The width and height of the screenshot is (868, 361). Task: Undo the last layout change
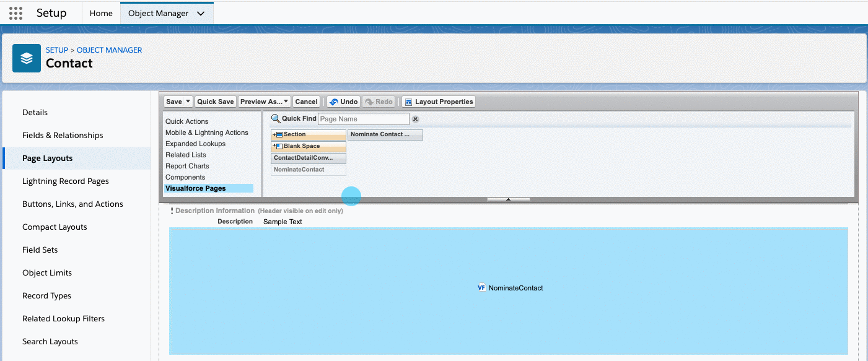(x=343, y=102)
